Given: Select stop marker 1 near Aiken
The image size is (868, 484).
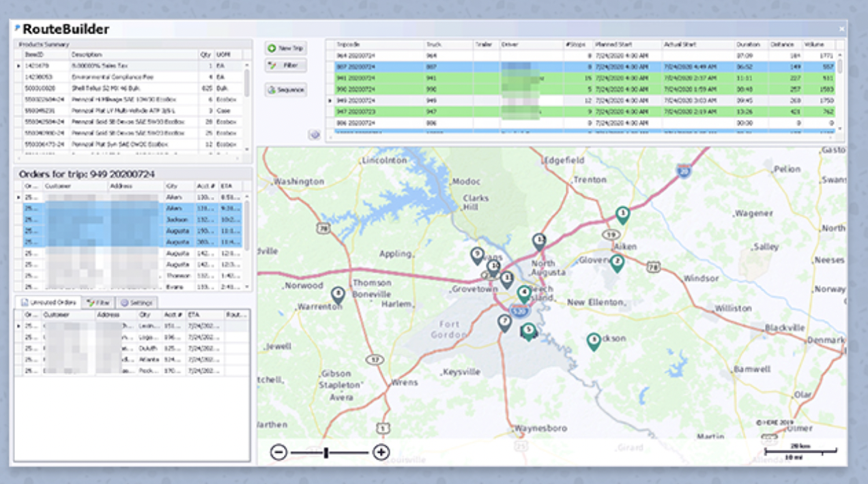Looking at the screenshot, I should coord(622,216).
